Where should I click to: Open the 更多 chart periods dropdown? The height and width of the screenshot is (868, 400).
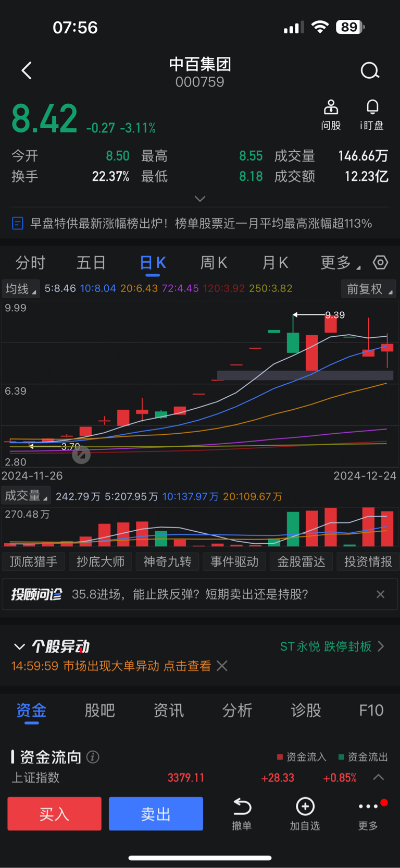click(340, 263)
